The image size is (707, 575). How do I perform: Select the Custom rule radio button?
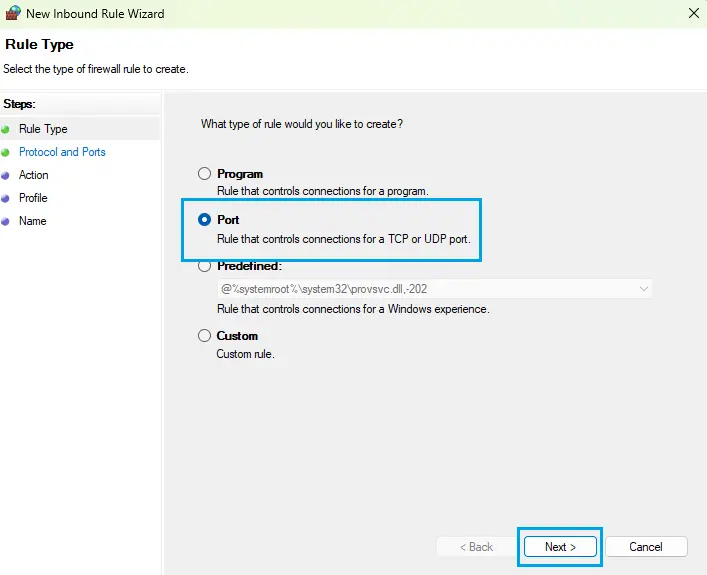click(204, 336)
